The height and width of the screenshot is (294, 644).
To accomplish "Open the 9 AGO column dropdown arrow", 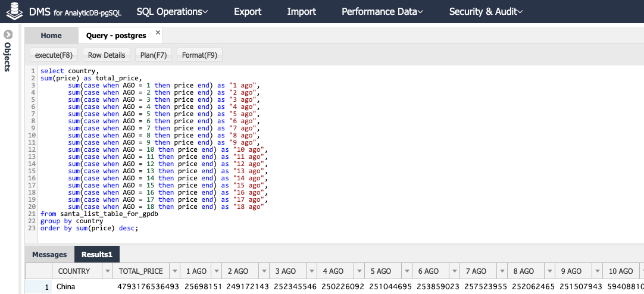I will [x=598, y=271].
